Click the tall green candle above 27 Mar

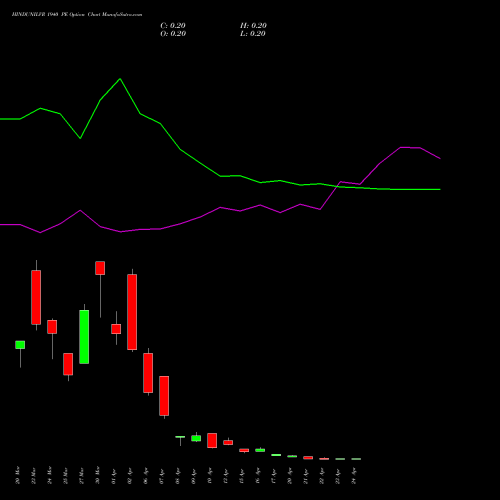[x=84, y=337]
